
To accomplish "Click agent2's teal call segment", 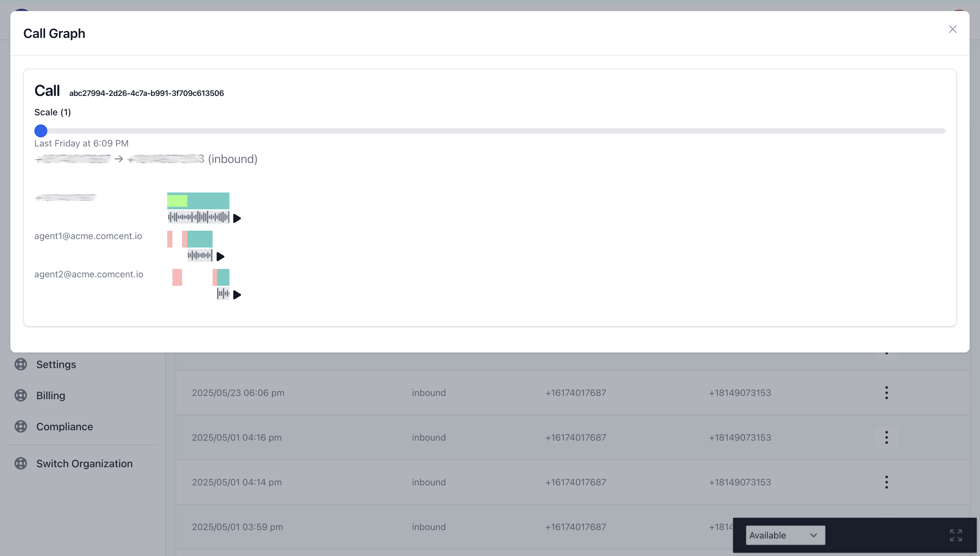I will point(223,277).
